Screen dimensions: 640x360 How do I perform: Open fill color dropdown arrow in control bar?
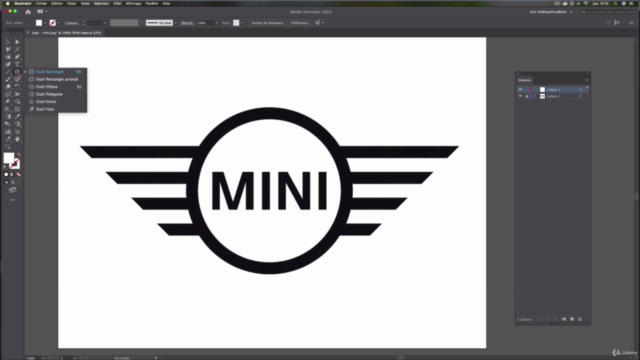45,23
